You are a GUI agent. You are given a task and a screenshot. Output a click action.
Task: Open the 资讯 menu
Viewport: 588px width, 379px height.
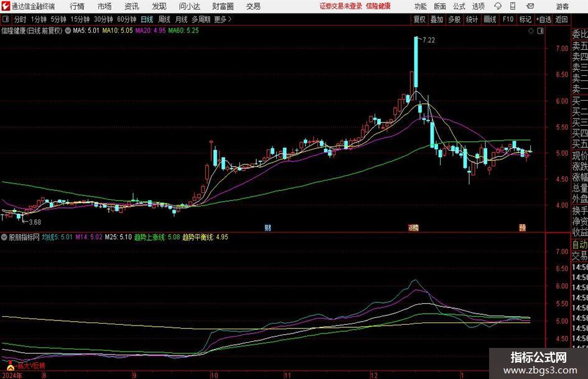coord(132,6)
